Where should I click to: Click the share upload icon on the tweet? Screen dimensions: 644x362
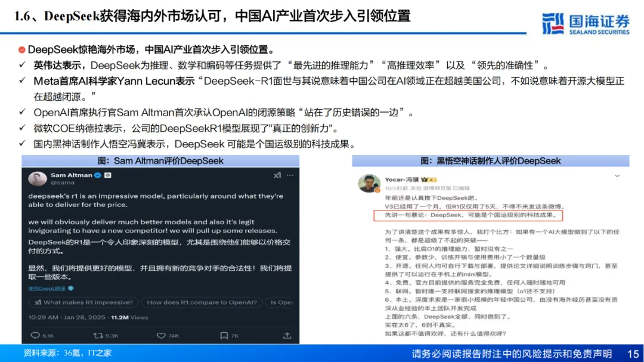[287, 335]
